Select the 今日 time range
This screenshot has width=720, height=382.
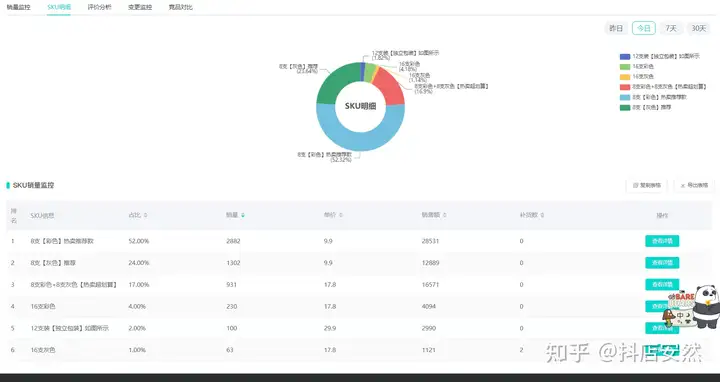click(x=643, y=28)
